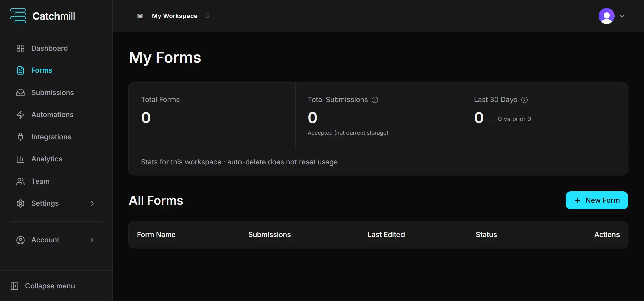Viewport: 644px width, 301px height.
Task: Click the Form Name column header
Action: (156, 235)
